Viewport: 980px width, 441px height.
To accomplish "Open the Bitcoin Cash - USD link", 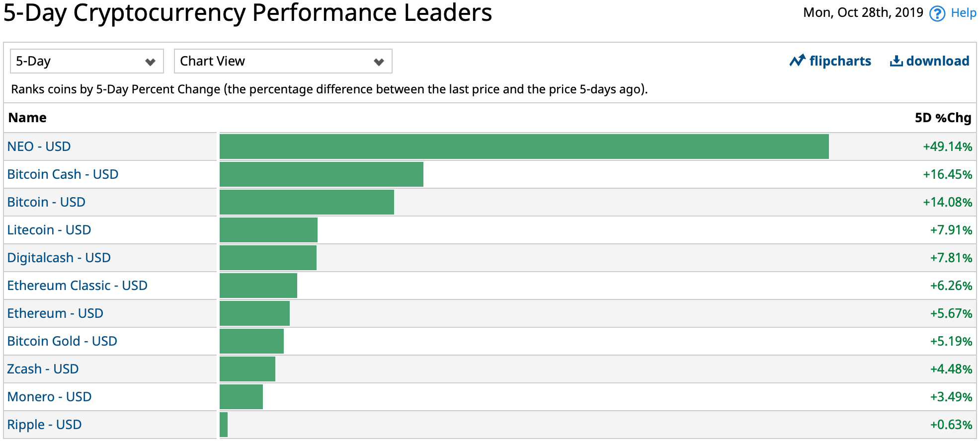I will [63, 174].
